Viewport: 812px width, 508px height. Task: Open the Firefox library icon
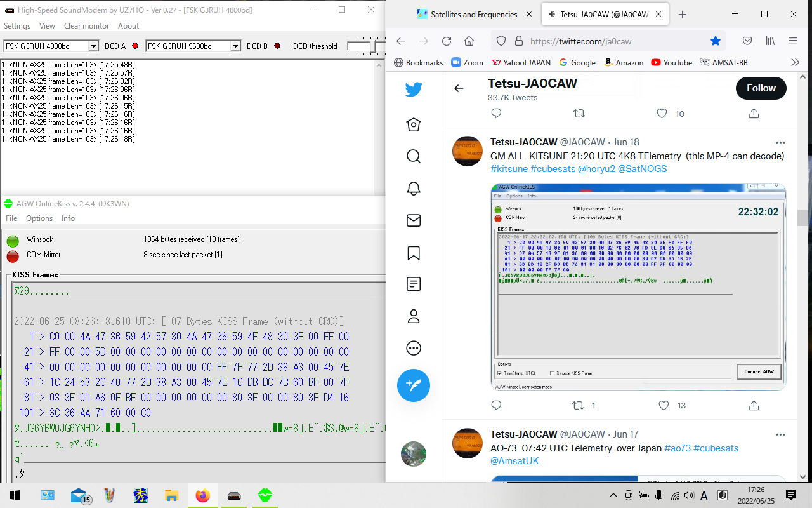tap(770, 41)
